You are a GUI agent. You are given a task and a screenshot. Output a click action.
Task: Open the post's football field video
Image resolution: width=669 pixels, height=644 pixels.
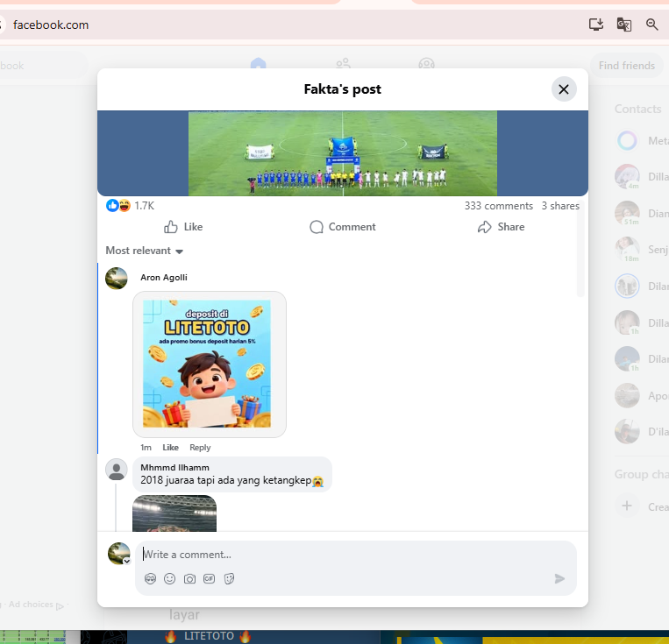click(x=343, y=153)
